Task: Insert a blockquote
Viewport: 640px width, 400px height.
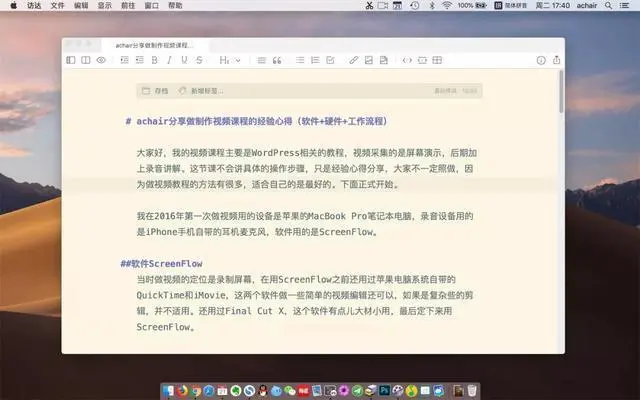Action: tap(277, 60)
